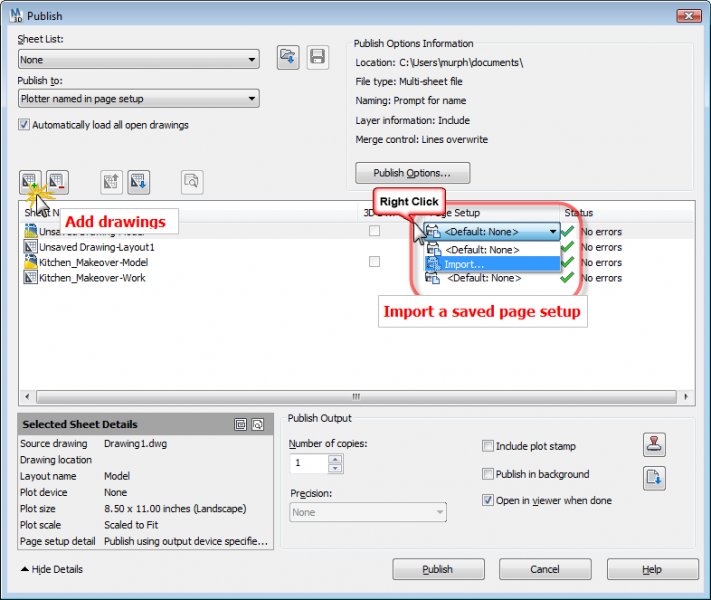711x600 pixels.
Task: Choose Default None option in dropdown list
Action: [x=492, y=249]
